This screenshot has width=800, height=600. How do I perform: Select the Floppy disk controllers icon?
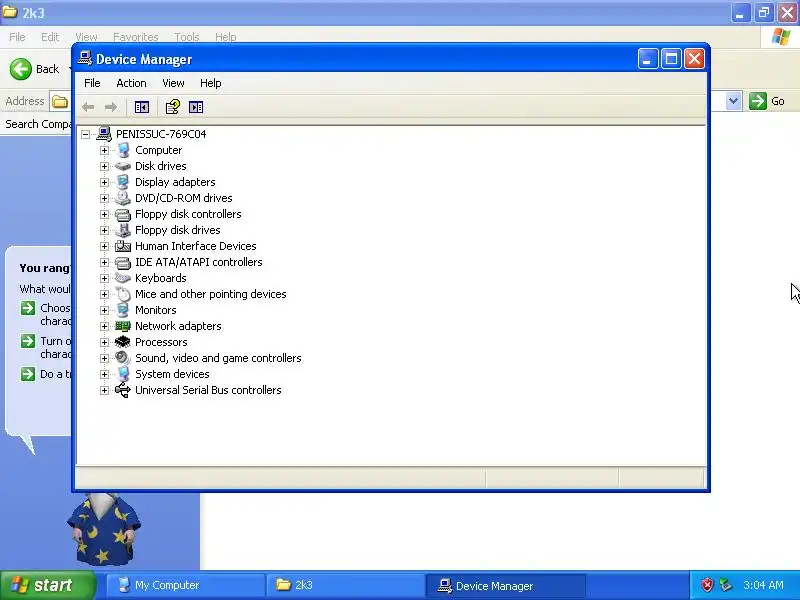tap(123, 214)
